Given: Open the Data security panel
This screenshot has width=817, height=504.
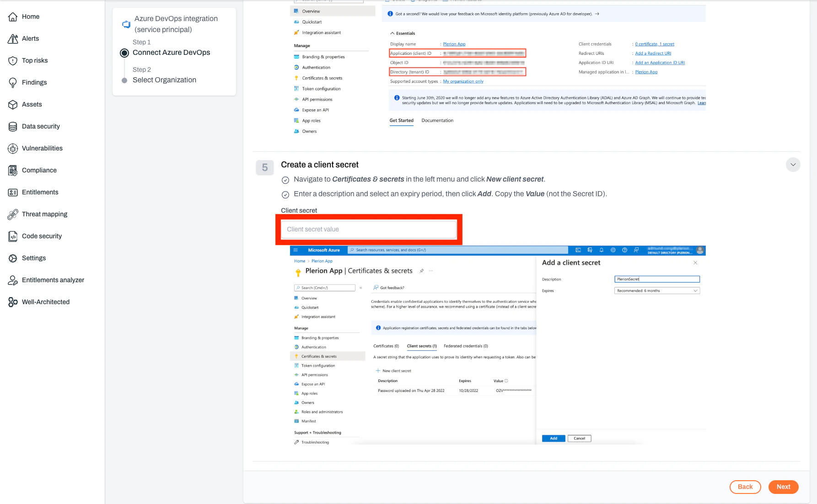Looking at the screenshot, I should coord(41,126).
